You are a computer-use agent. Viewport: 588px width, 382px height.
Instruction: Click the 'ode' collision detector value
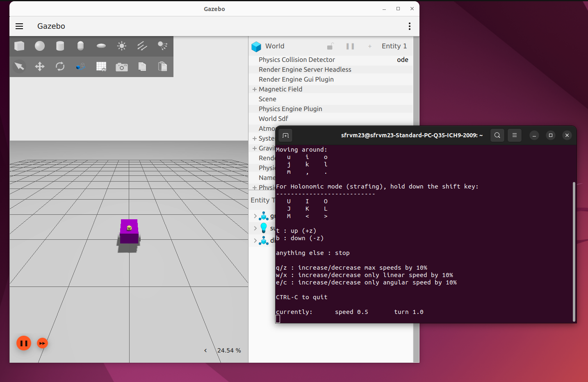(403, 60)
